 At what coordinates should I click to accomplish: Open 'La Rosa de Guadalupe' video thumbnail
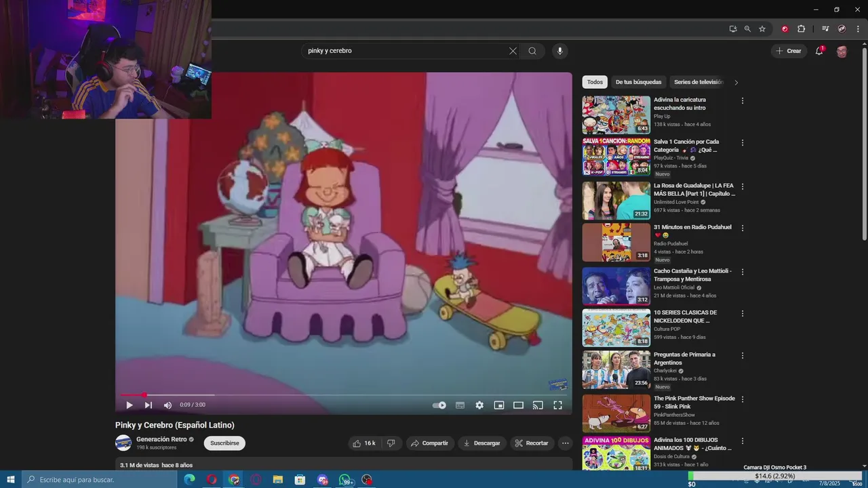(616, 200)
